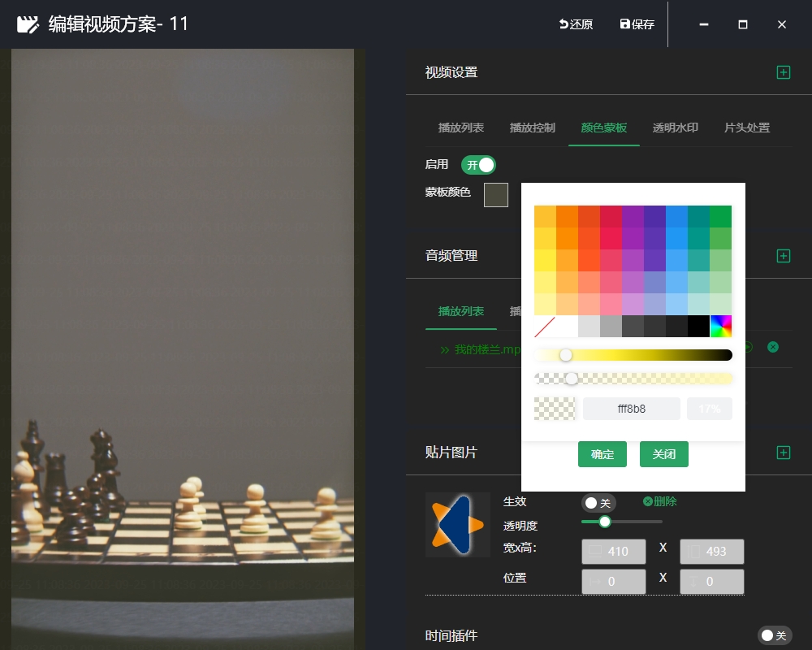Expand the 视频设置 section plus icon
The image size is (812, 650).
pos(784,72)
